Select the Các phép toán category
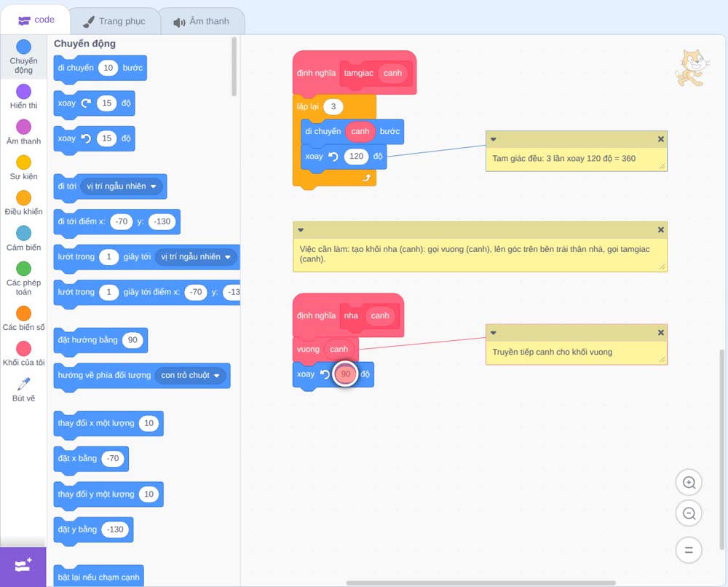This screenshot has width=728, height=587. point(24,279)
